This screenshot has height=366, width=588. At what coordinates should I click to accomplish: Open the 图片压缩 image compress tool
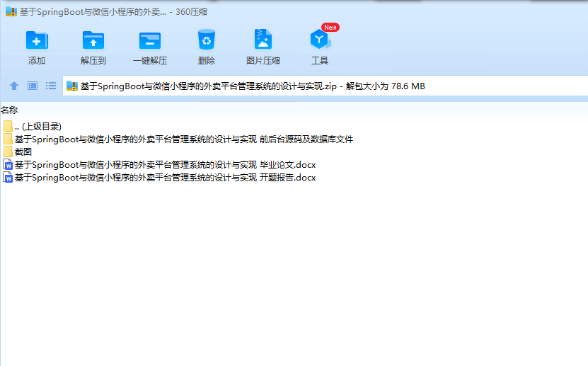(263, 40)
